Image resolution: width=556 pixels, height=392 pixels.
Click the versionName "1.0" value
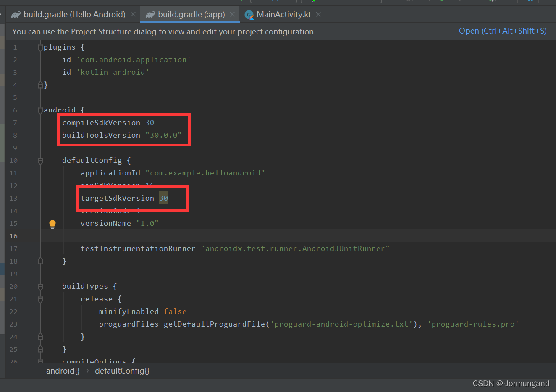tap(147, 223)
